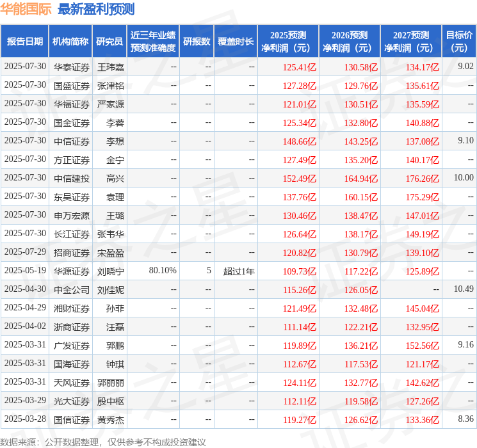Select the 2026预测净利润 column header

(x=350, y=42)
